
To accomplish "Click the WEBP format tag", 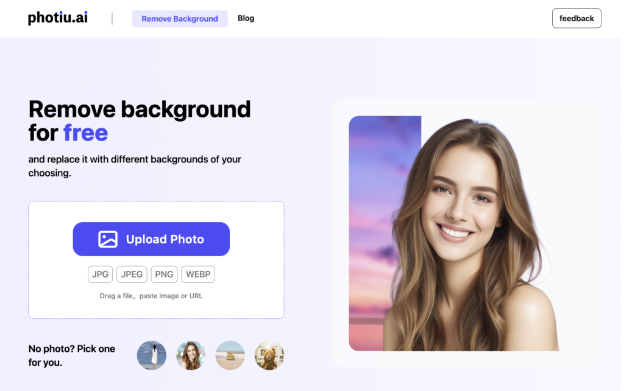I will [198, 274].
